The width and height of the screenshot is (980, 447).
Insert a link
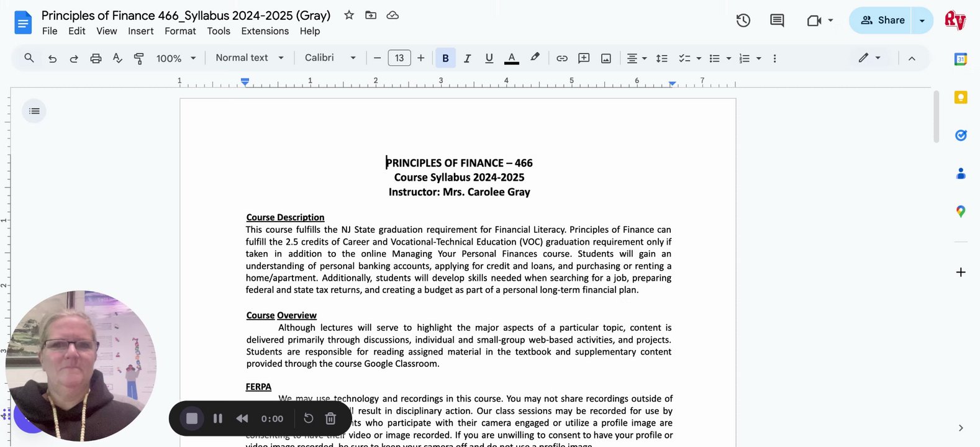[x=562, y=58]
